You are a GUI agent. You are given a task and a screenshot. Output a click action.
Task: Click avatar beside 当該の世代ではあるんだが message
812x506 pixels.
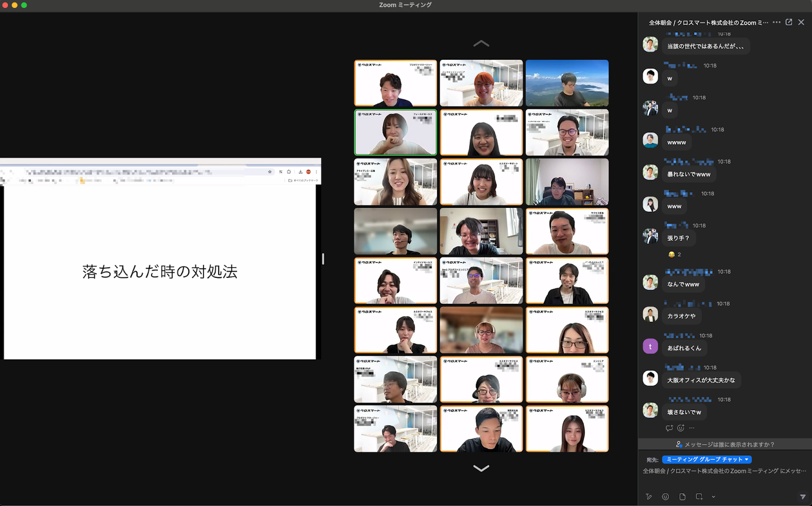coord(650,44)
